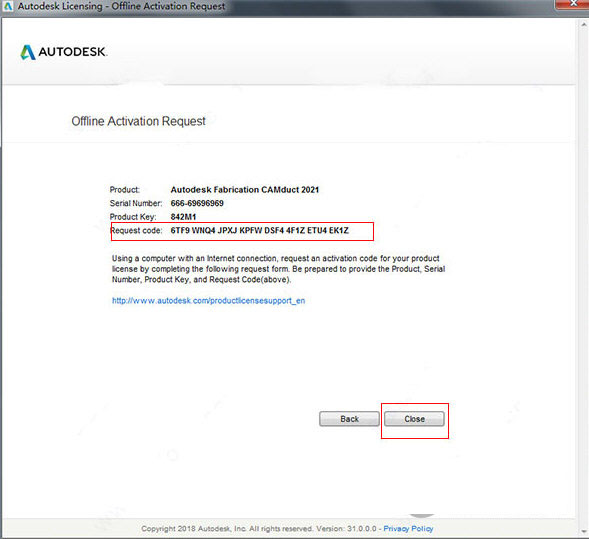Viewport: 589px width, 539px height.
Task: Click the Autodesk logo in the header
Action: point(63,52)
